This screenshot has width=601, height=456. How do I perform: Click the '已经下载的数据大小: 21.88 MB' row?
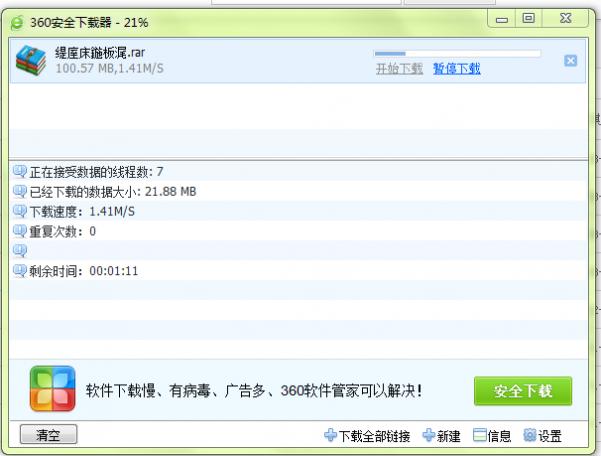click(299, 191)
